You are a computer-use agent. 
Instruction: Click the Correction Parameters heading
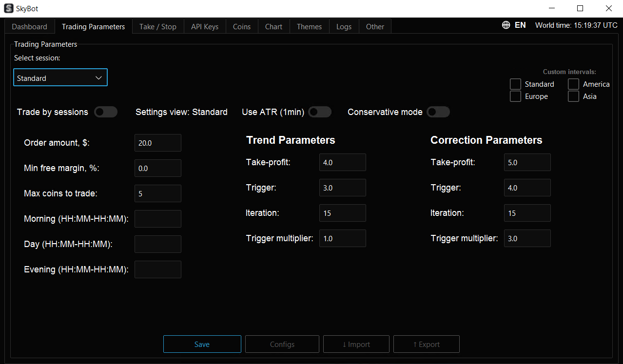487,140
